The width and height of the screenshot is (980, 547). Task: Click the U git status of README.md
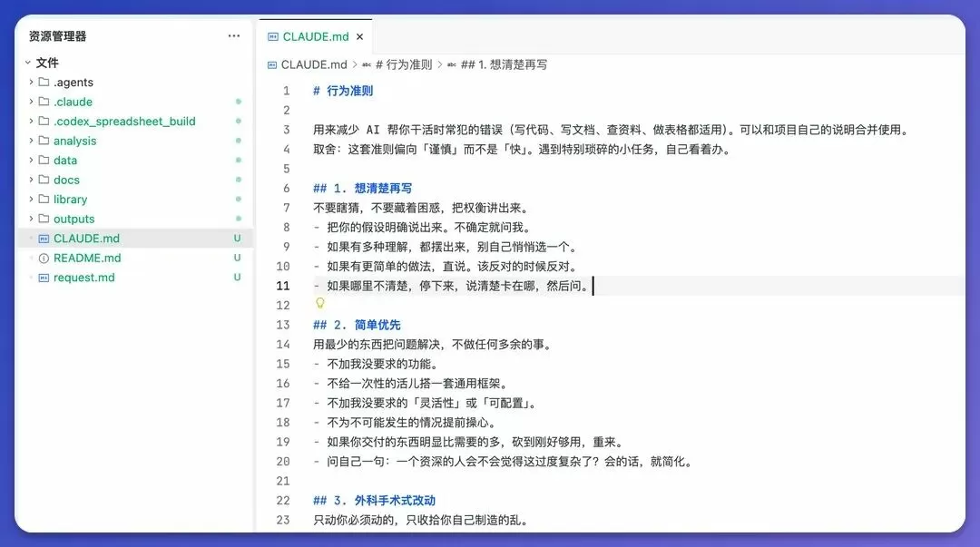(x=238, y=258)
